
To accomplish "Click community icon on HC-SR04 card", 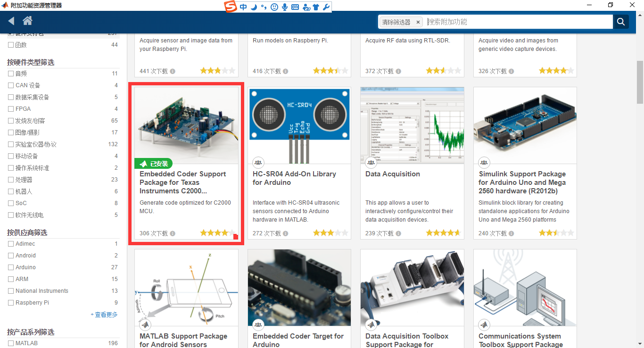I will pyautogui.click(x=258, y=163).
